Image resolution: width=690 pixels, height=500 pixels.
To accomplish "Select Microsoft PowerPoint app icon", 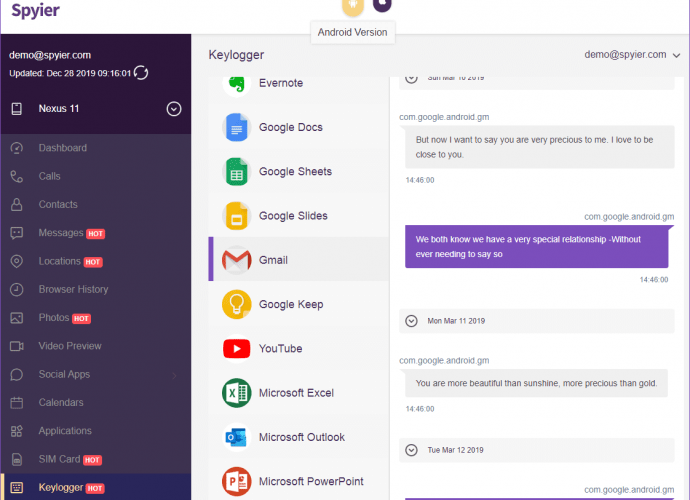I will [x=237, y=482].
